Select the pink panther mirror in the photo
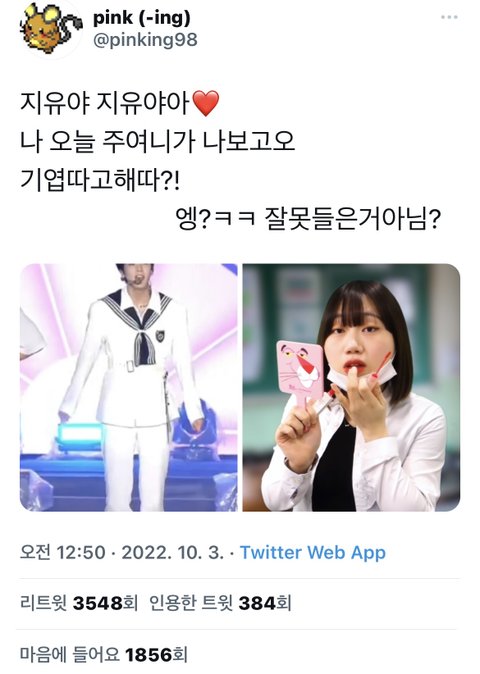The height and width of the screenshot is (674, 480). coord(300,371)
